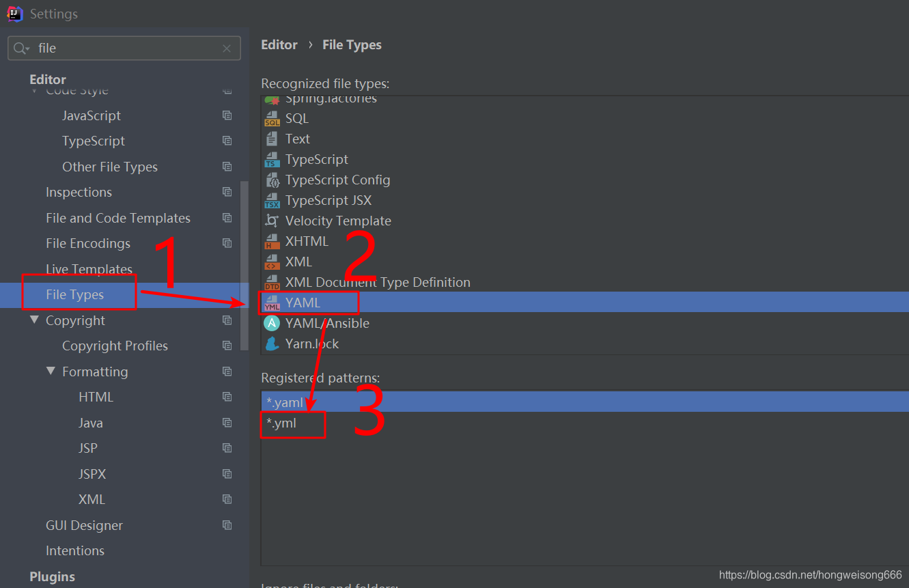Select Text file type icon
This screenshot has height=588, width=909.
pyautogui.click(x=272, y=139)
